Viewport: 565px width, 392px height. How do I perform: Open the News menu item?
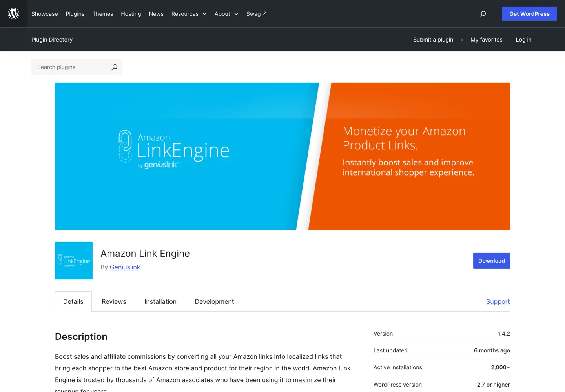click(x=156, y=14)
